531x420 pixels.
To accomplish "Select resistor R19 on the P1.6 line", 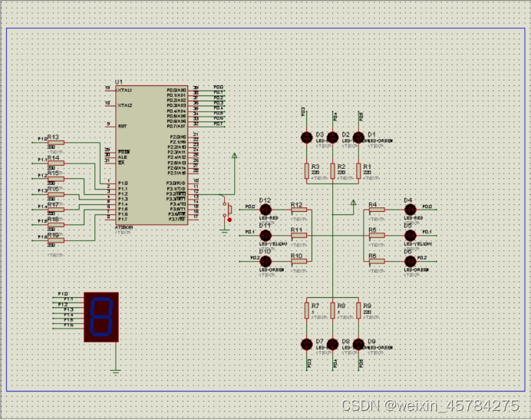I will (56, 240).
